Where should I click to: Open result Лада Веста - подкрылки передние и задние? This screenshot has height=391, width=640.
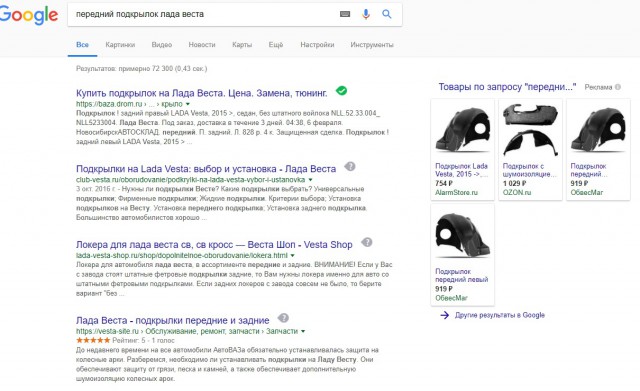(x=173, y=320)
